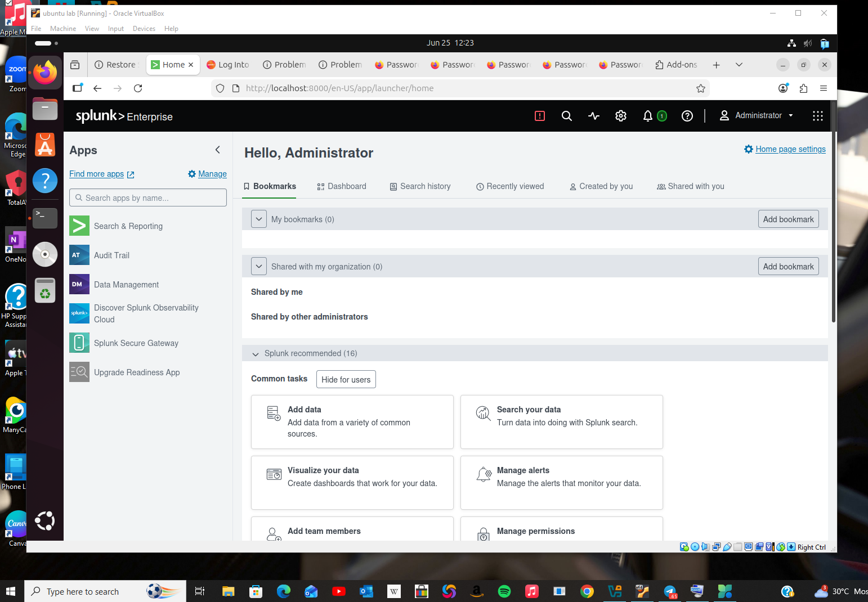Open Firefox extensions puzzle icon

coord(803,88)
